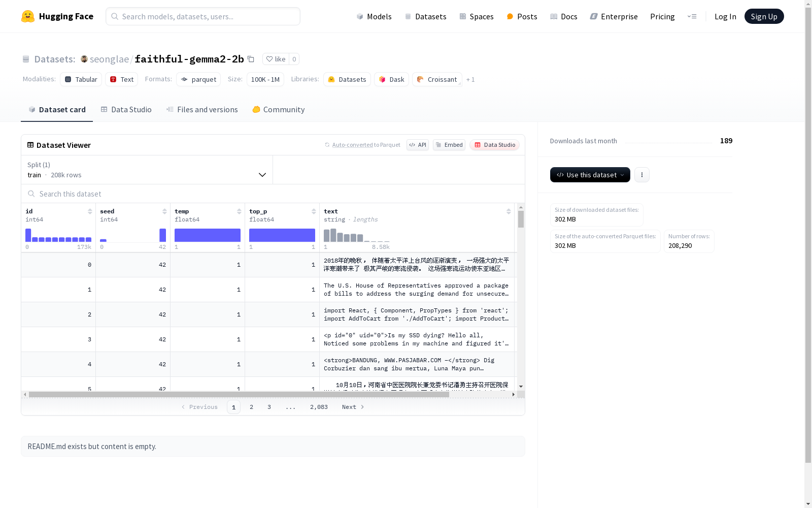This screenshot has width=812, height=508.
Task: Sort by the id column
Action: [x=90, y=211]
